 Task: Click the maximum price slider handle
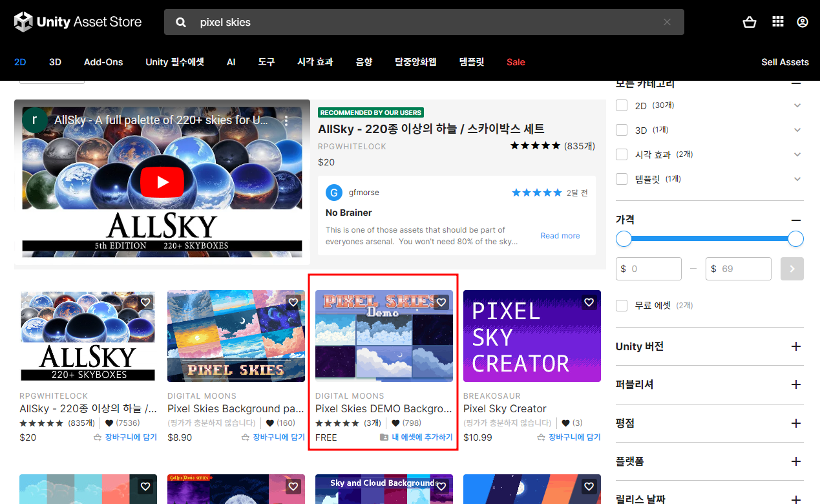click(796, 239)
